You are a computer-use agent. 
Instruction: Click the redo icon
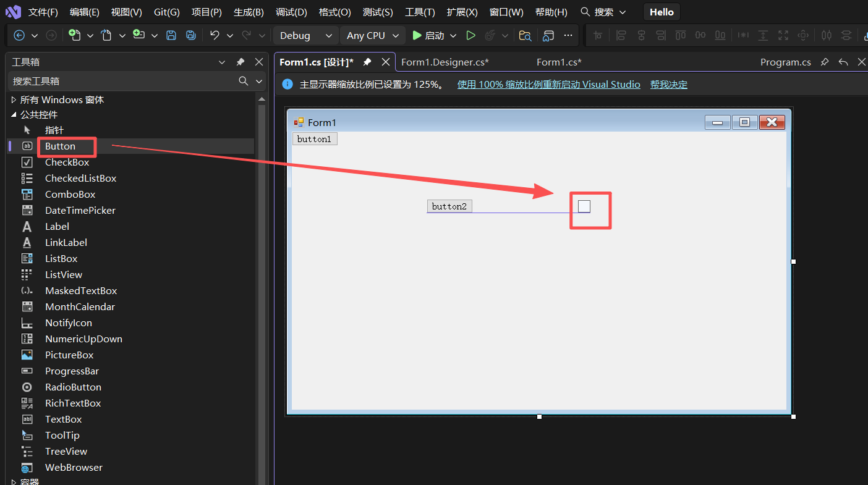(x=247, y=35)
